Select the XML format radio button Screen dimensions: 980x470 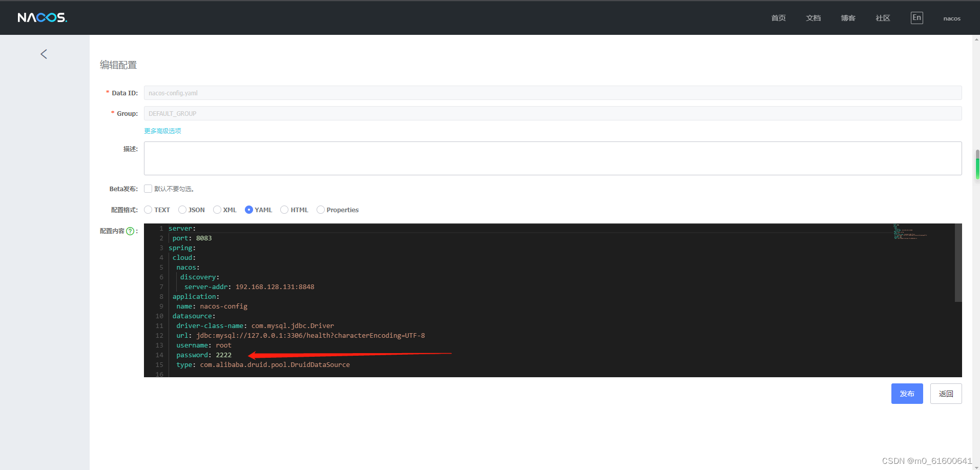(217, 210)
